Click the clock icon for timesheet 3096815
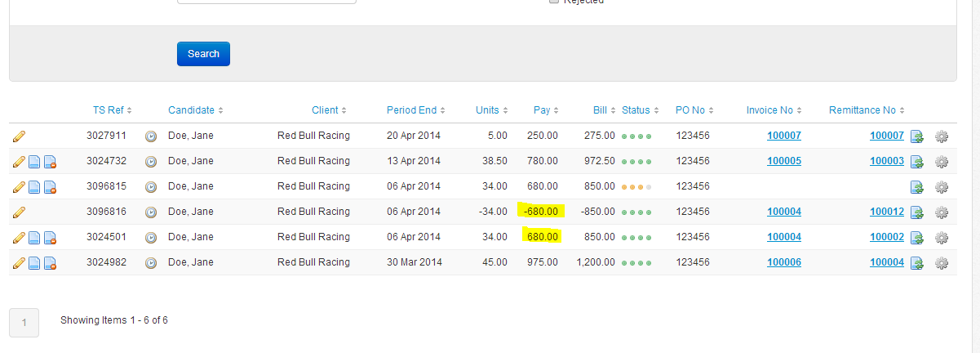The height and width of the screenshot is (353, 980). click(x=151, y=187)
